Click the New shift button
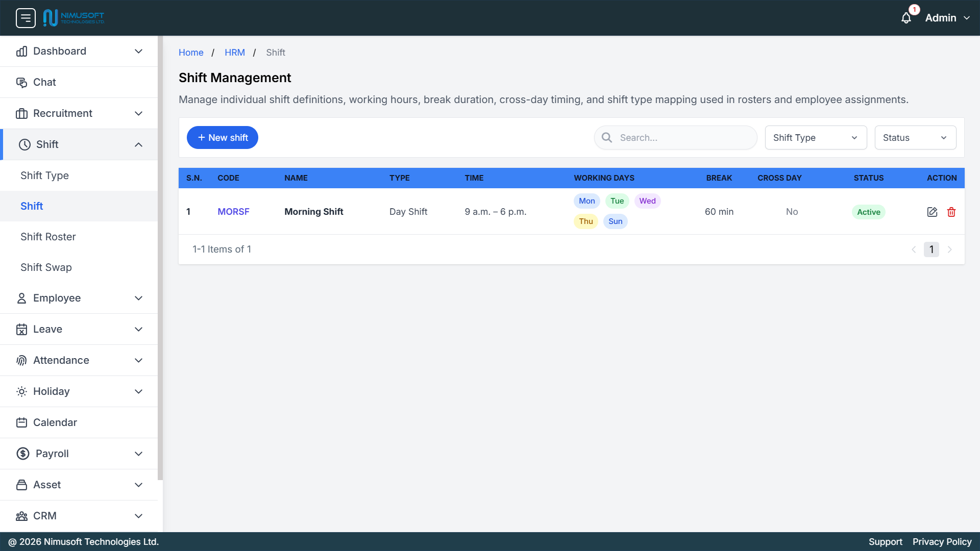Screen dimensions: 980x551 (222, 137)
